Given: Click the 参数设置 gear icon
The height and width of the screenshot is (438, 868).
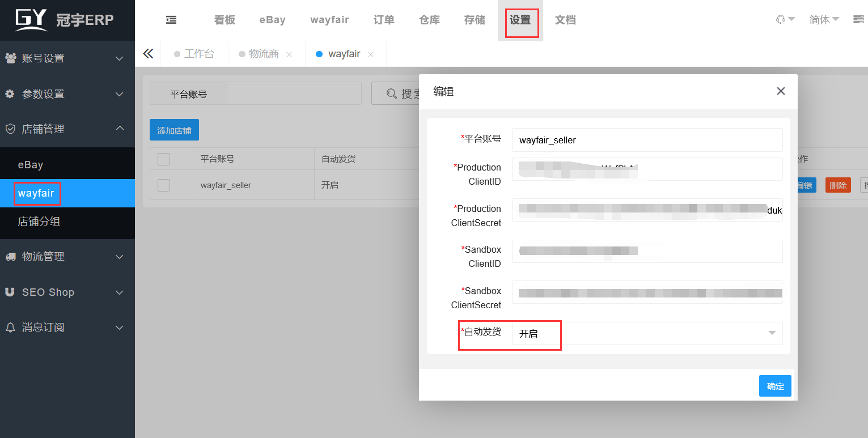Looking at the screenshot, I should tap(10, 93).
